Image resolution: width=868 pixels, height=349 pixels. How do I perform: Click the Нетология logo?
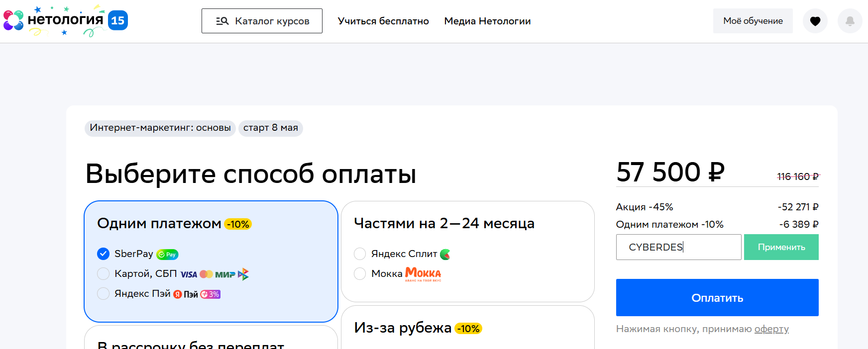pyautogui.click(x=53, y=20)
